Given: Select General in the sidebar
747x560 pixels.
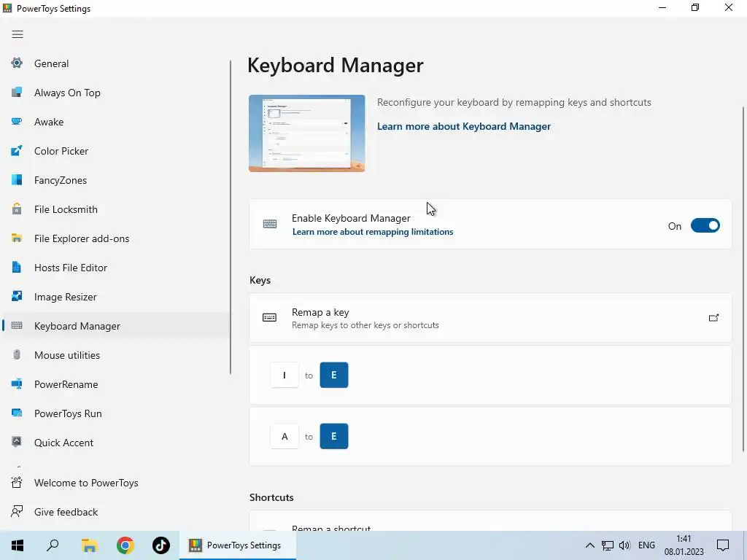Looking at the screenshot, I should (x=116, y=63).
